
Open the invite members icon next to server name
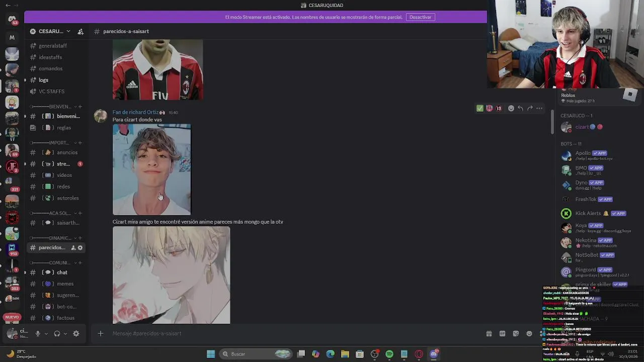80,31
